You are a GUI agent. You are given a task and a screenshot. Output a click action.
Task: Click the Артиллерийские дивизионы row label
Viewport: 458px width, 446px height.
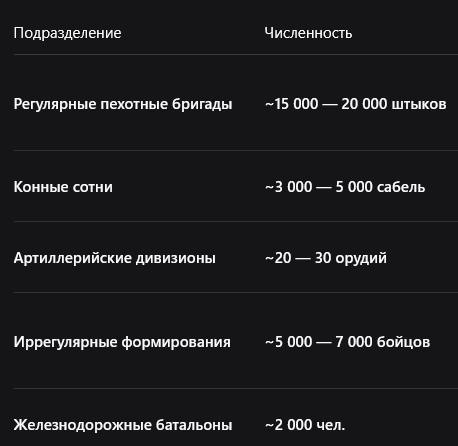point(115,258)
